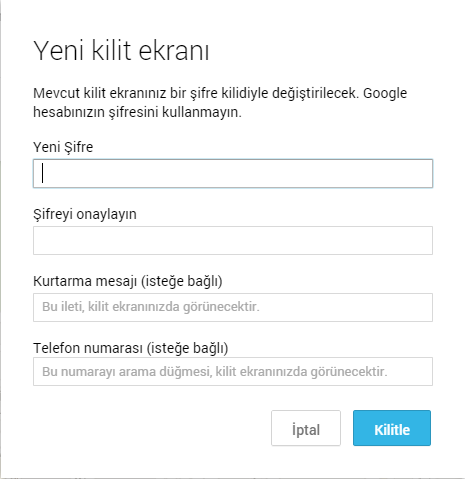Click the "Kurtarma mesajı" label words
The width and height of the screenshot is (465, 479).
coord(85,281)
